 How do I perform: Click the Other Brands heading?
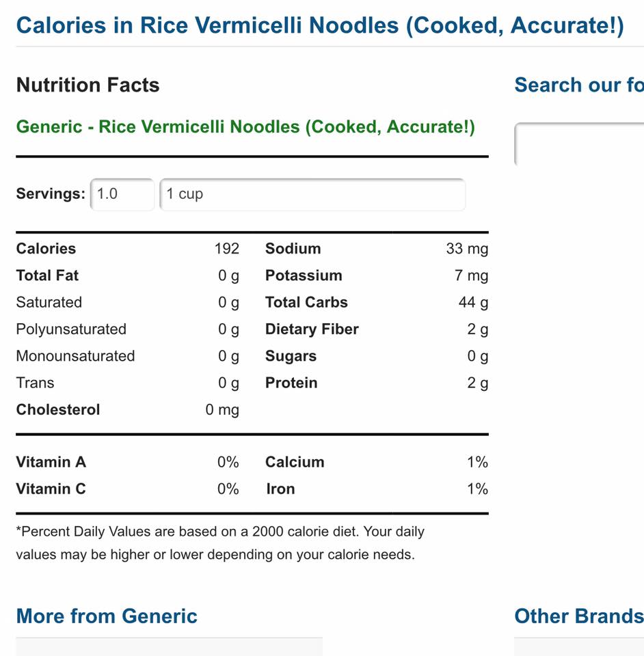click(x=579, y=616)
